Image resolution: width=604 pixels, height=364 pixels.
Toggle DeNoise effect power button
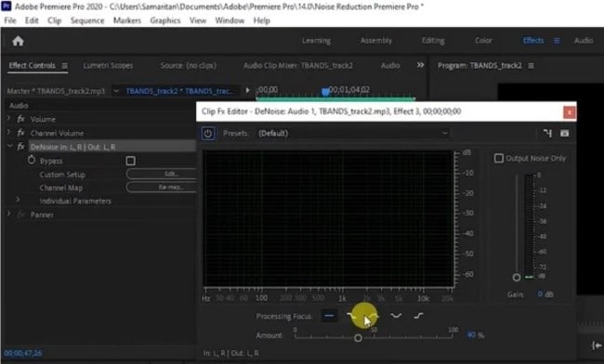pyautogui.click(x=207, y=134)
